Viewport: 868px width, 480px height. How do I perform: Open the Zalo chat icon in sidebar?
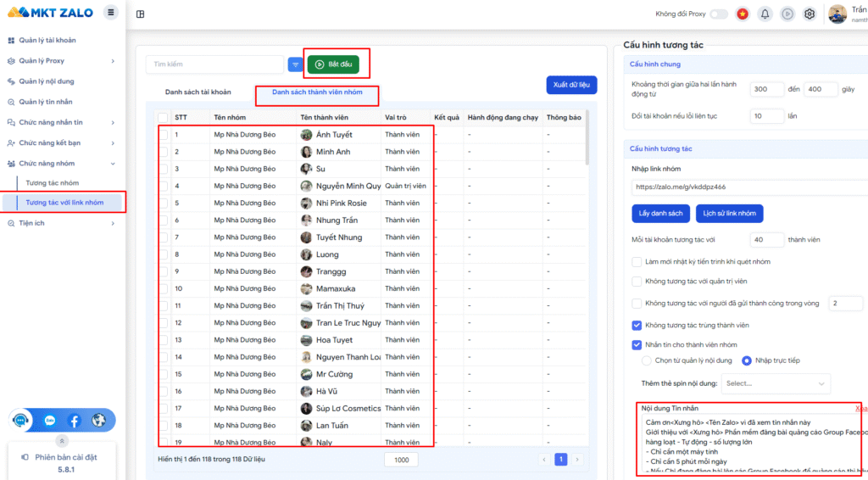(x=50, y=420)
